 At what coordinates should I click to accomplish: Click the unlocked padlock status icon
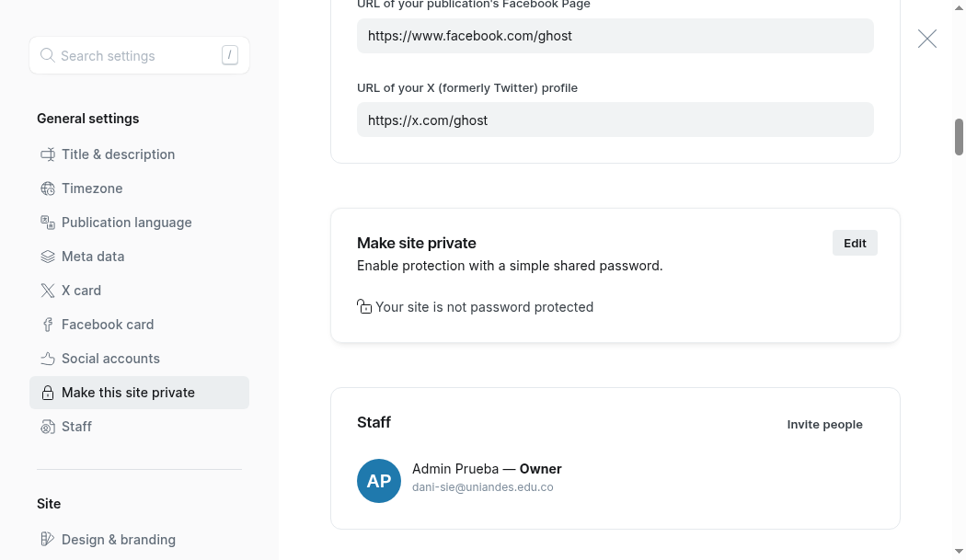(x=364, y=307)
